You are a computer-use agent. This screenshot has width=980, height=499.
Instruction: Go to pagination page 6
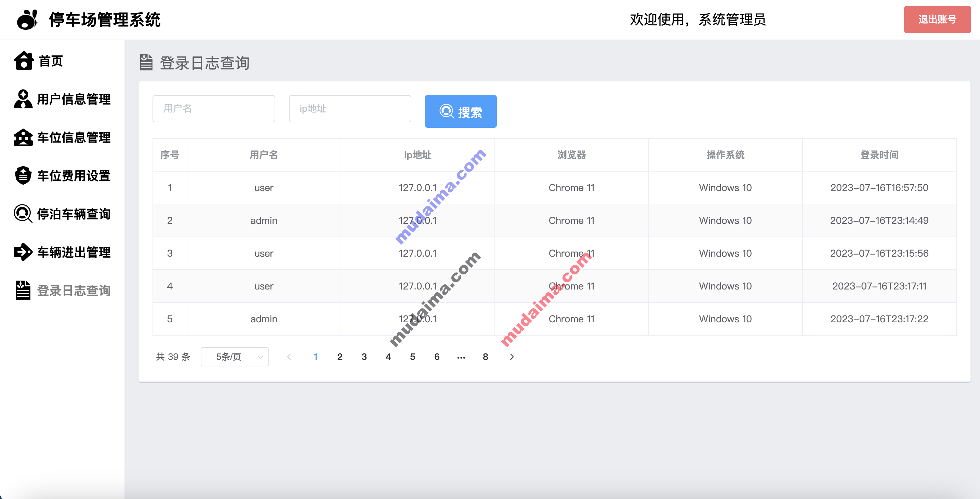(x=437, y=357)
